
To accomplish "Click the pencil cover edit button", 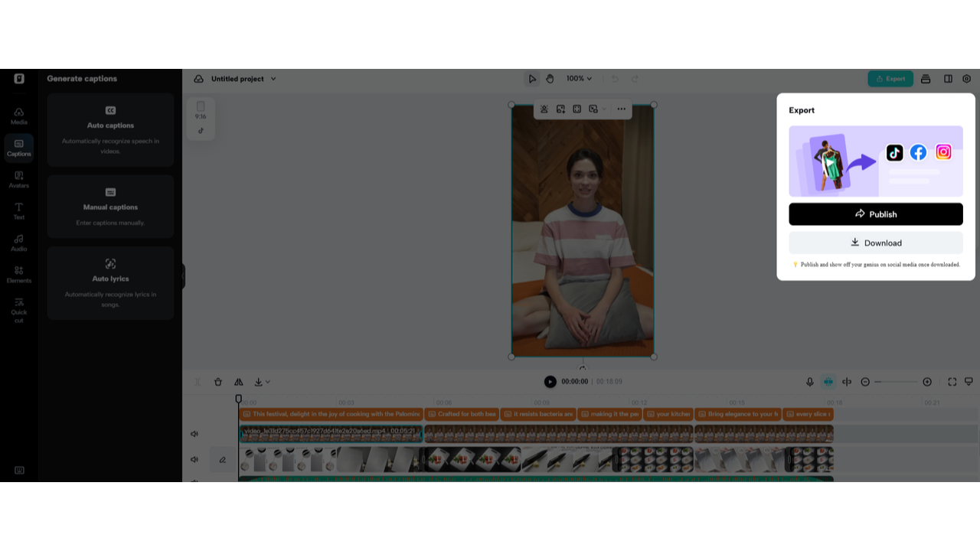I will click(223, 460).
